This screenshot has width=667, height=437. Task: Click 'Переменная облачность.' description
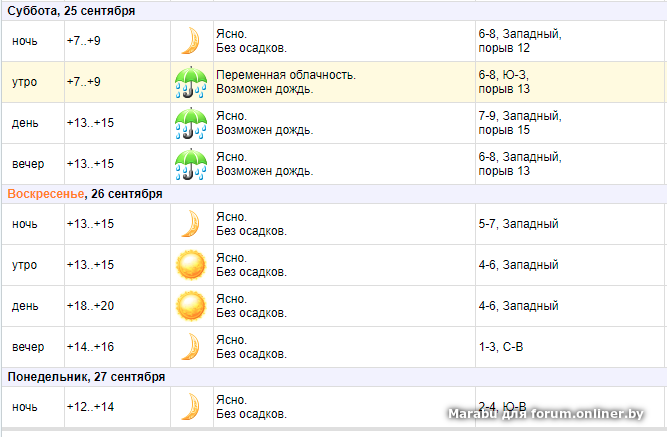click(x=286, y=75)
